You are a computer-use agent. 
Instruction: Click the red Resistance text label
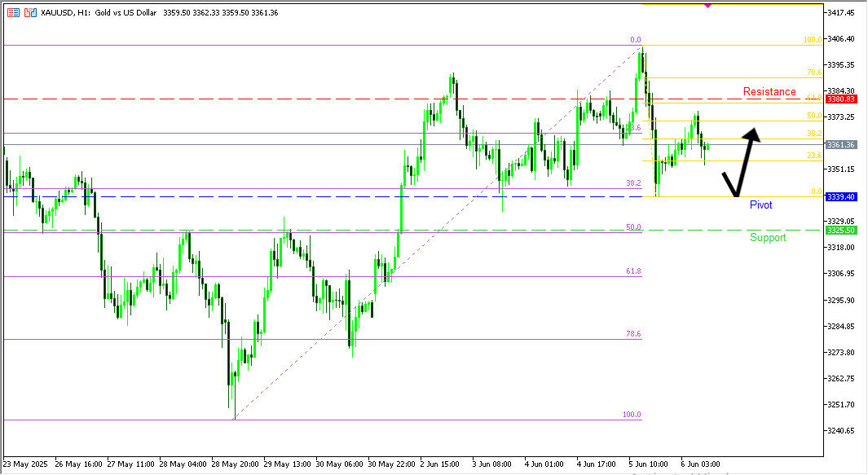[769, 92]
